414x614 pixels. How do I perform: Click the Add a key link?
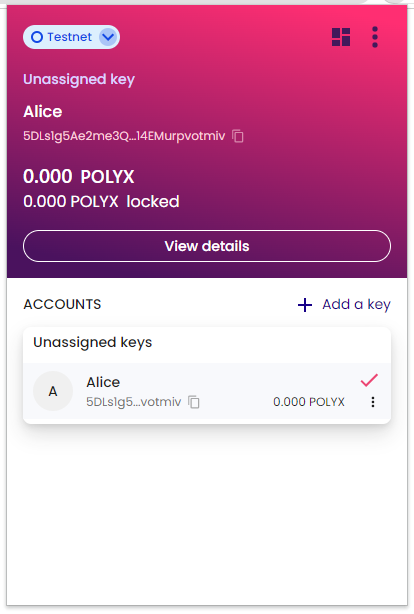[x=356, y=305]
